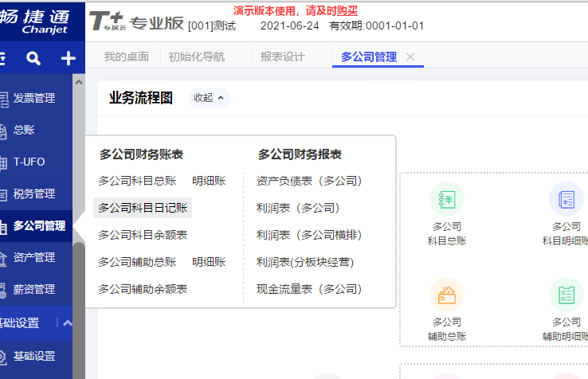Open 多公司科目总账 in the popup menu
This screenshot has height=379, width=588.
[x=137, y=181]
